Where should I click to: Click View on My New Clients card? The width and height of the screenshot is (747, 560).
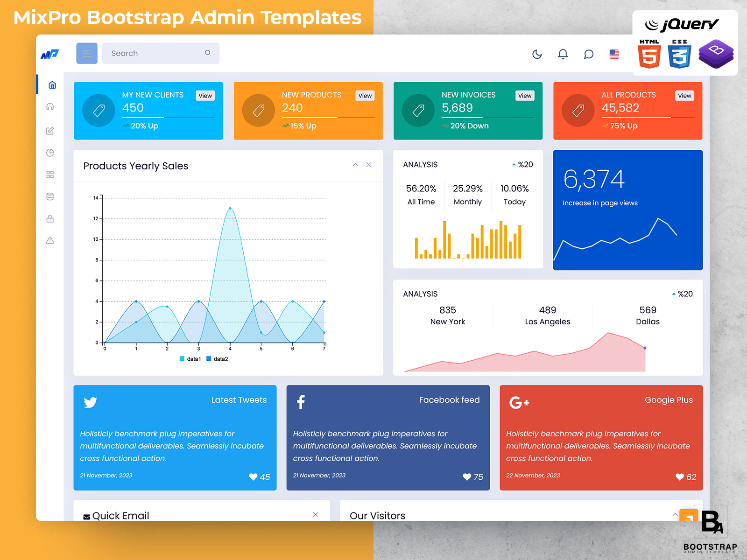coord(205,96)
